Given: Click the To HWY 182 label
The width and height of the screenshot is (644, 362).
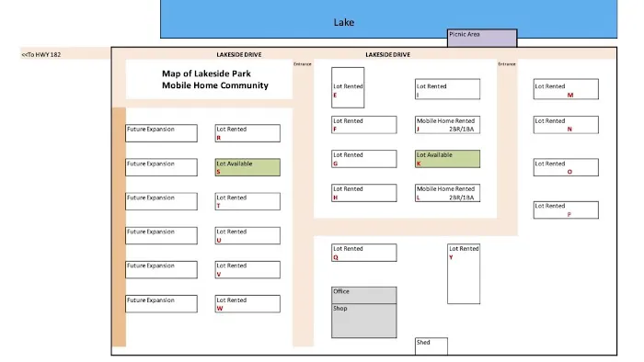Looking at the screenshot, I should coord(41,54).
